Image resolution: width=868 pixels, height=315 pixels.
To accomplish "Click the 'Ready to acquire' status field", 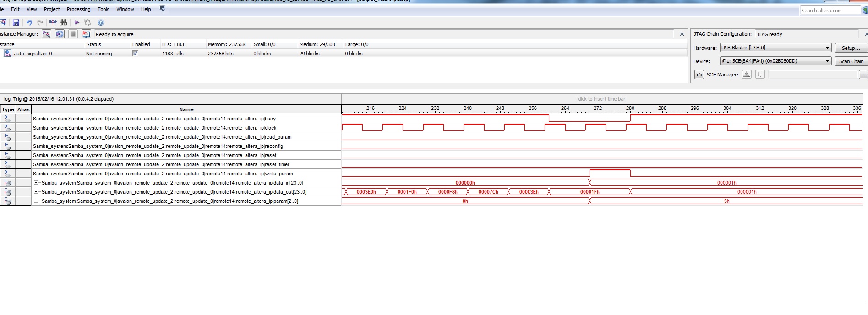I will (384, 34).
